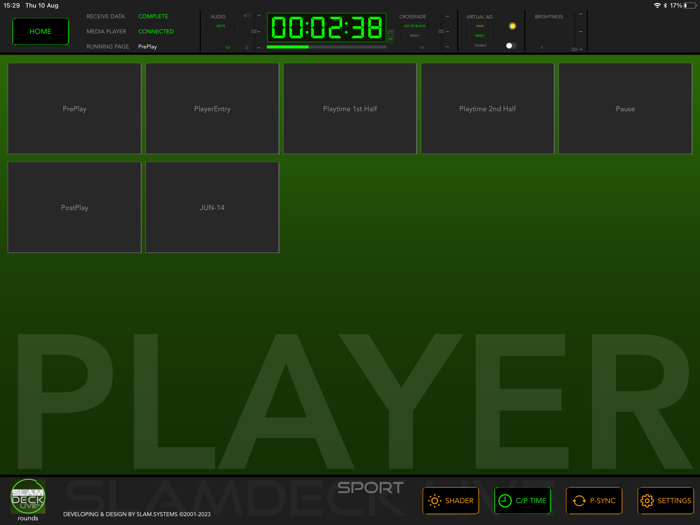
Task: Click the MEDIA PLAYER CONNECTED status
Action: [156, 31]
